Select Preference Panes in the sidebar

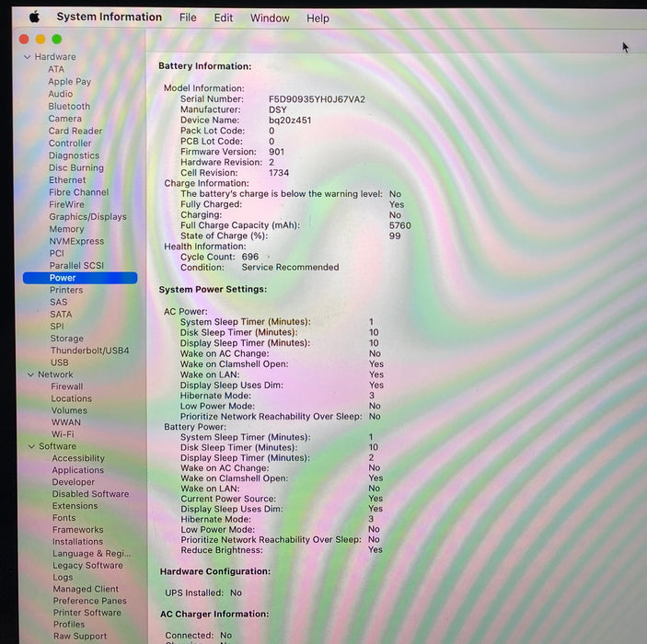[x=90, y=602]
